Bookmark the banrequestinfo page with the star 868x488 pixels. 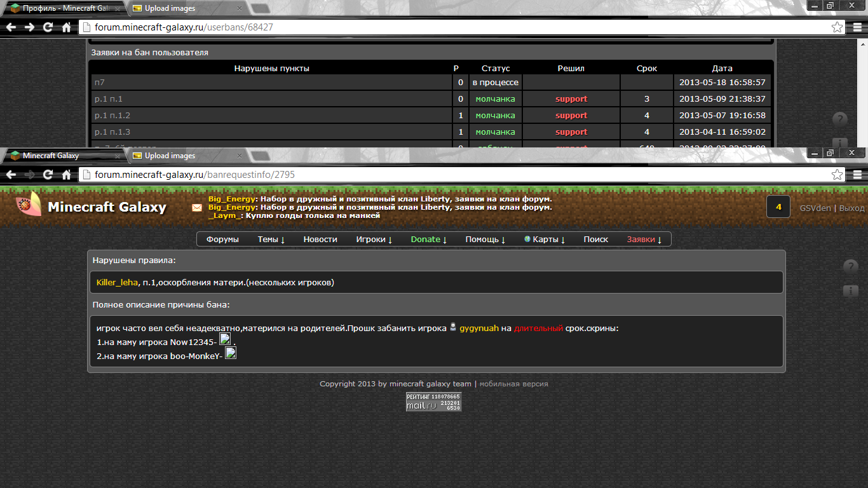(x=837, y=174)
